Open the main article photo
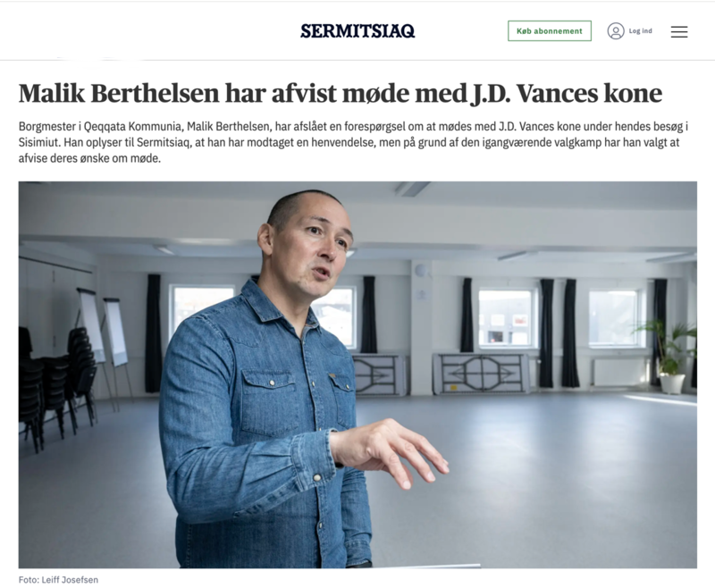 pos(357,374)
